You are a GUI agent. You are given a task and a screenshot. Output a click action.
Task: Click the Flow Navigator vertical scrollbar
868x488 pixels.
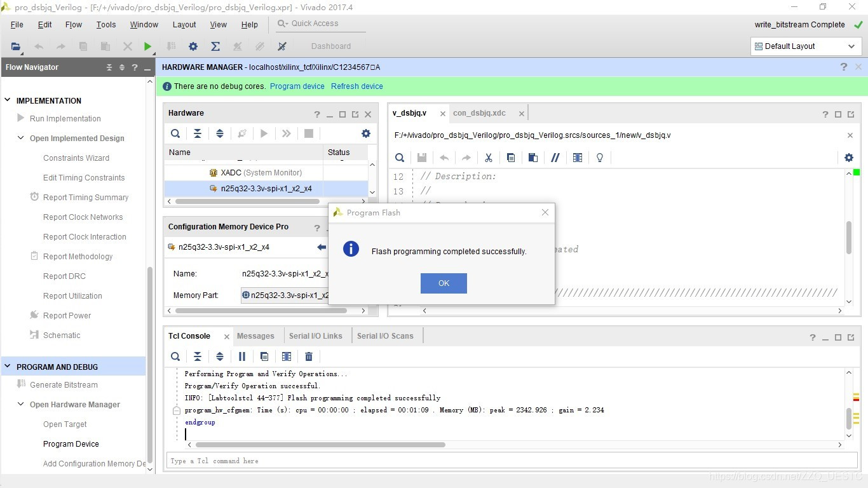150,363
